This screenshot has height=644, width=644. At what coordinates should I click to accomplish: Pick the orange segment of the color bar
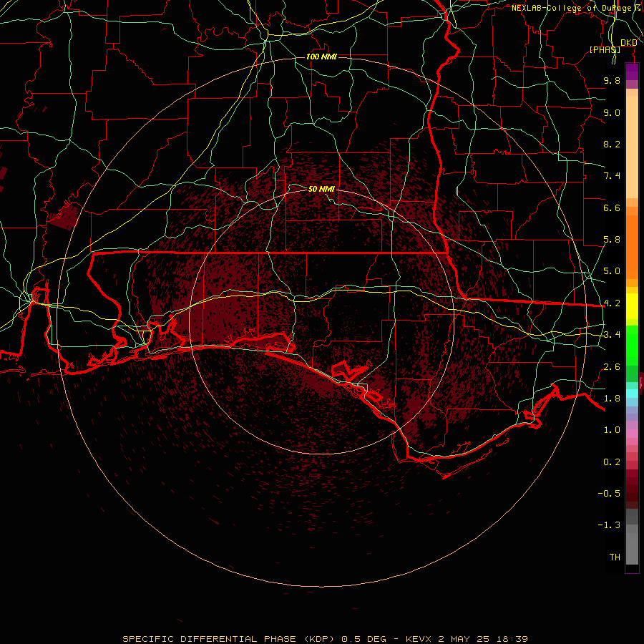[x=632, y=246]
